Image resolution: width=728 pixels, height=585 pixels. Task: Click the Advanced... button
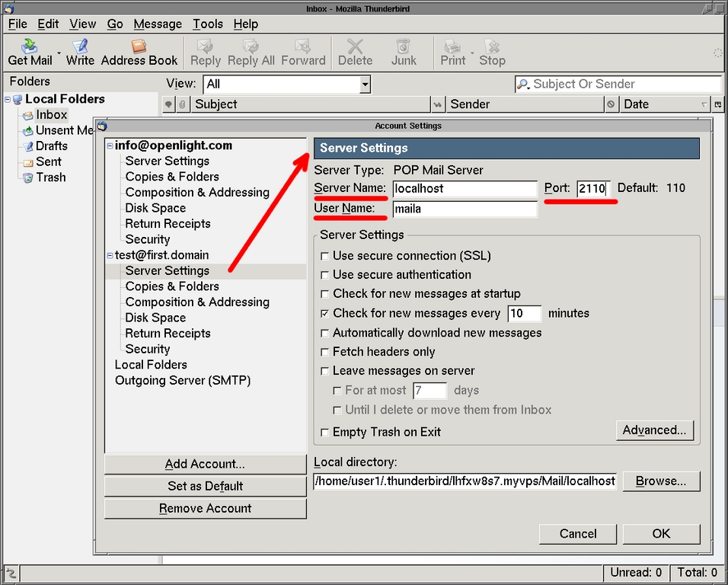pyautogui.click(x=654, y=430)
